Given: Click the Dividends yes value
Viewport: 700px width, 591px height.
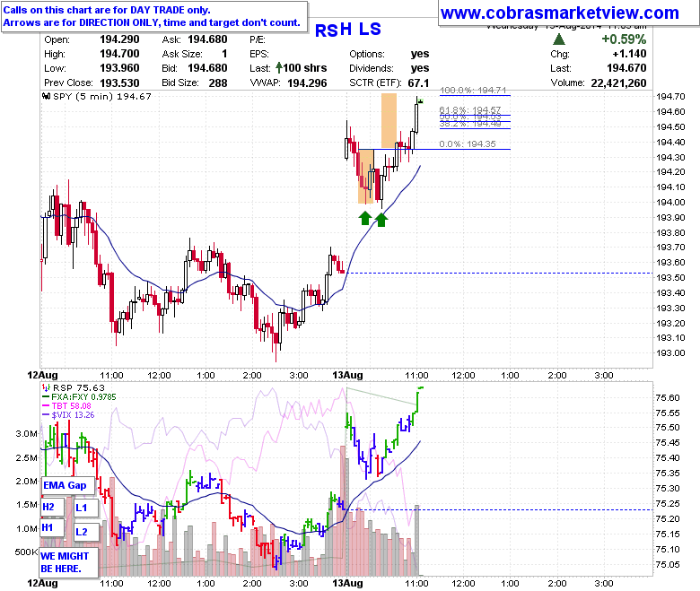Looking at the screenshot, I should pos(420,68).
